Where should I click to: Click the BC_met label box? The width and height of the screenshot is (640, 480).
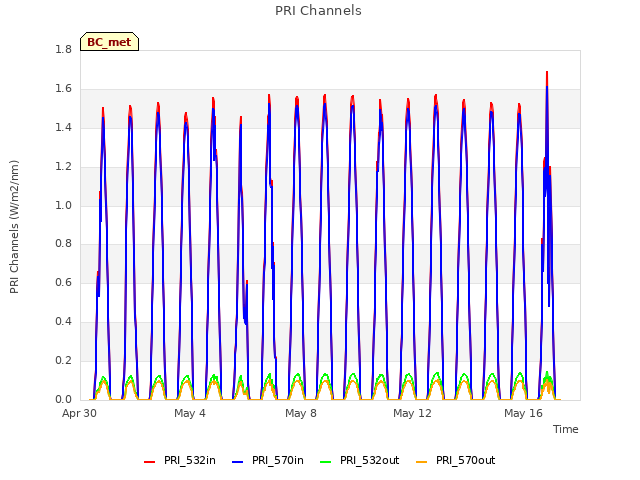point(109,42)
